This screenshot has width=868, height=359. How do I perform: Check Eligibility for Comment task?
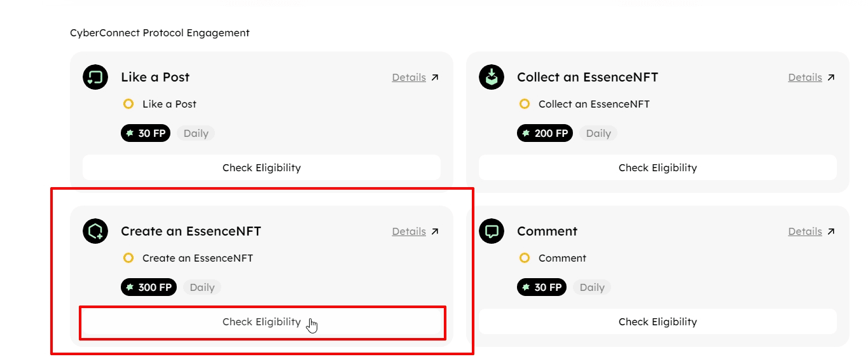(x=658, y=322)
